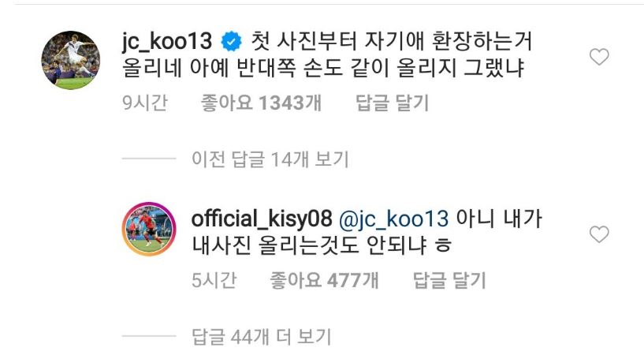Click the 5시간 timestamp
The image size is (644, 359).
[214, 280]
